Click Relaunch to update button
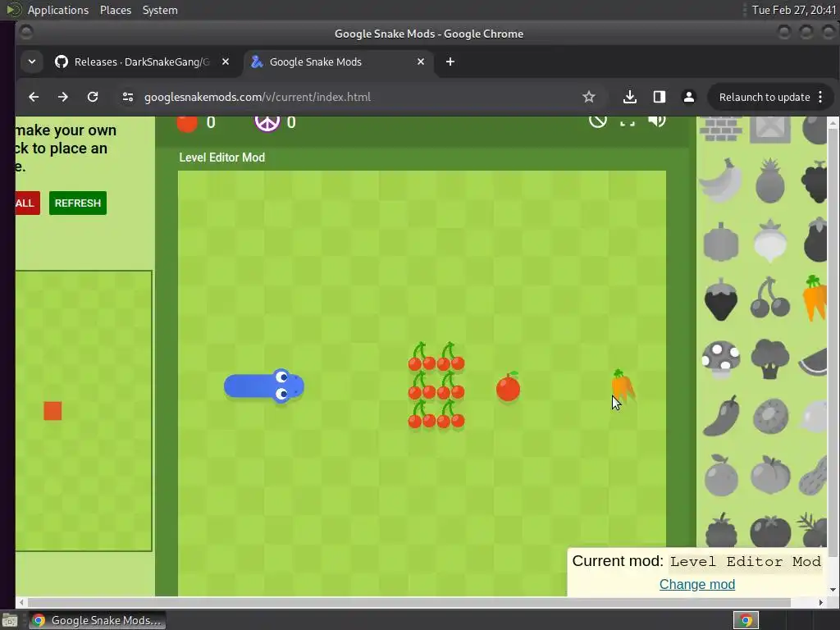 point(765,97)
